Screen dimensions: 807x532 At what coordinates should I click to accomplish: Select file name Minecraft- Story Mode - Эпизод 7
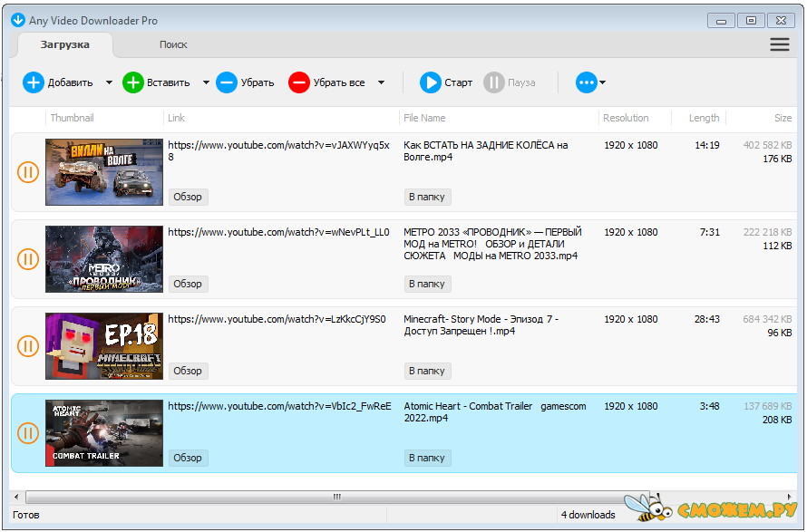(x=481, y=324)
